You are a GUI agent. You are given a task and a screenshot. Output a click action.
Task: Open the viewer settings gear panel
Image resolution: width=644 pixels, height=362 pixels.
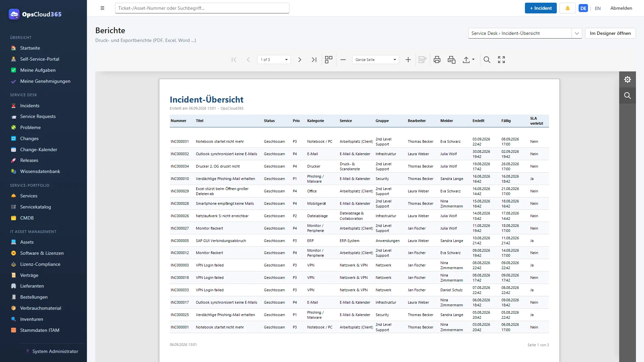pyautogui.click(x=628, y=79)
